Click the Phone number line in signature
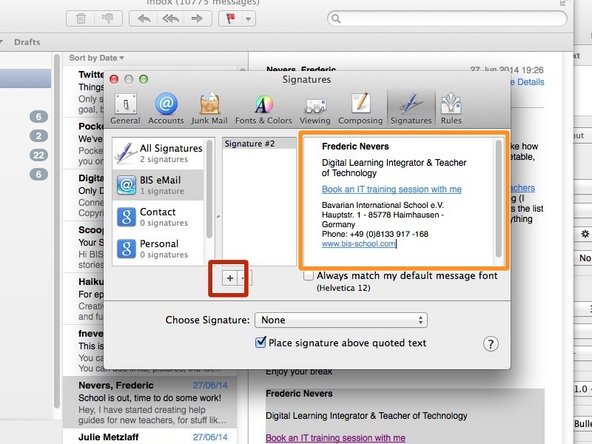 (x=375, y=234)
